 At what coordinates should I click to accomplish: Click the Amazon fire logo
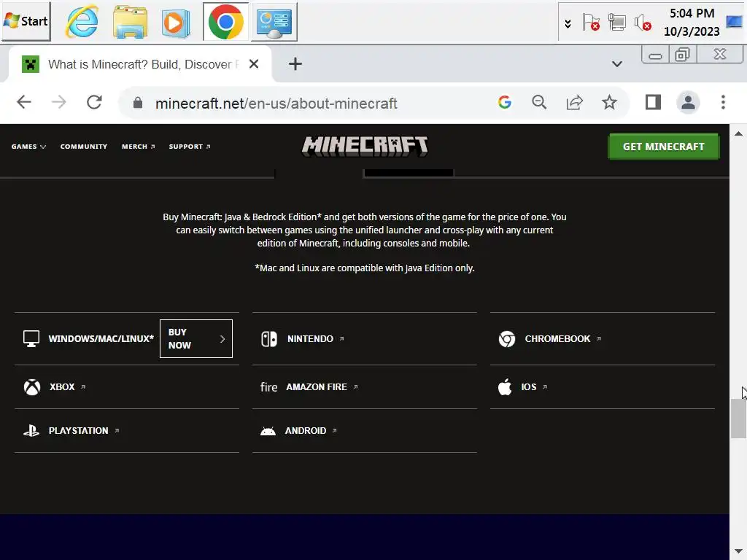point(268,387)
